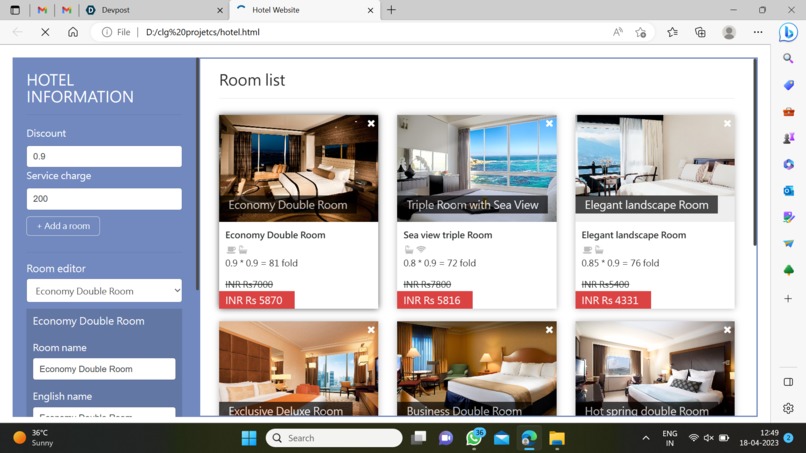Stop loading the page

point(45,32)
